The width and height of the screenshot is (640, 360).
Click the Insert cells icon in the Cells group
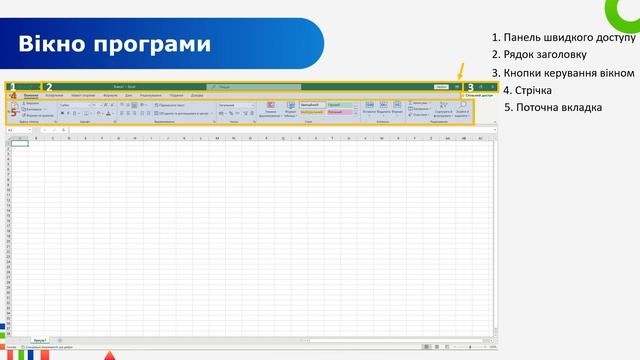pos(369,106)
